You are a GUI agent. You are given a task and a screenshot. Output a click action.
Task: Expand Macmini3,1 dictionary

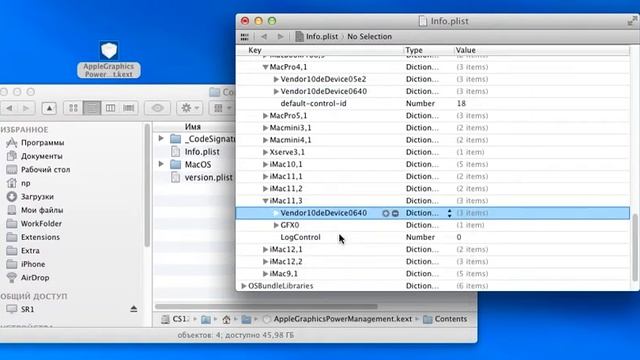coord(265,128)
